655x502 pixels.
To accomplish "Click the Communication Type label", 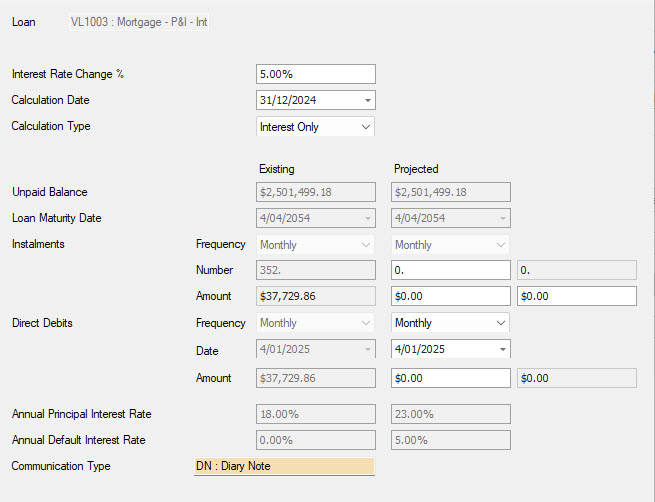I will pos(61,466).
